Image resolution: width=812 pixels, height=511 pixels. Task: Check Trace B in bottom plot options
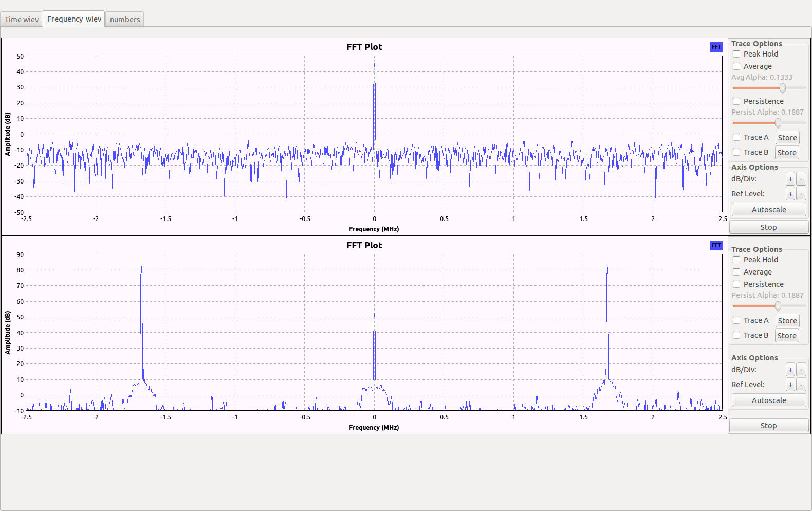pos(736,335)
